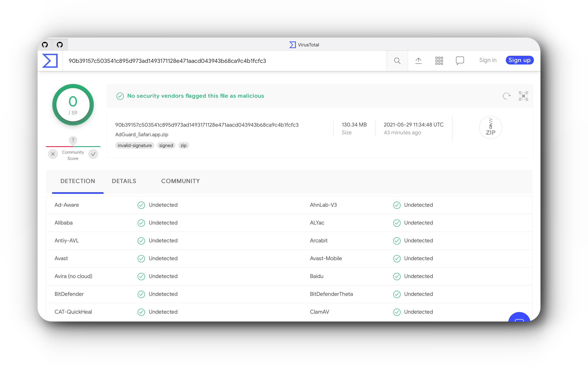Click the Ad-Aware undetected check icon

(x=141, y=205)
